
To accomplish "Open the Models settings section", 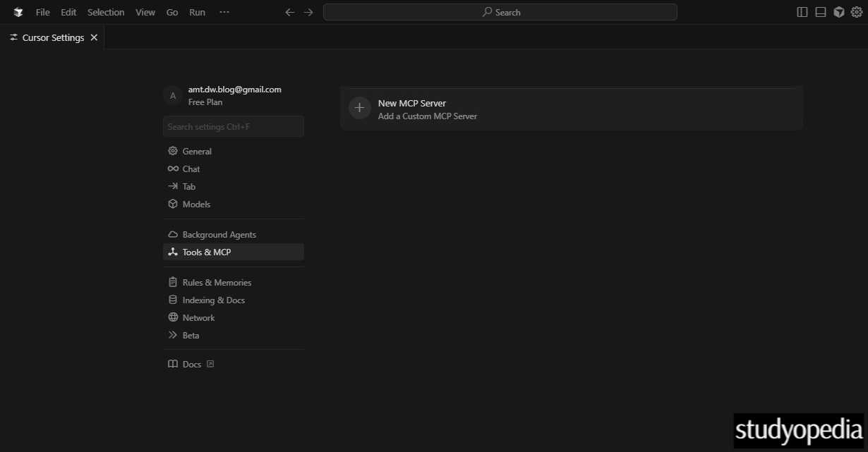I will pos(195,204).
